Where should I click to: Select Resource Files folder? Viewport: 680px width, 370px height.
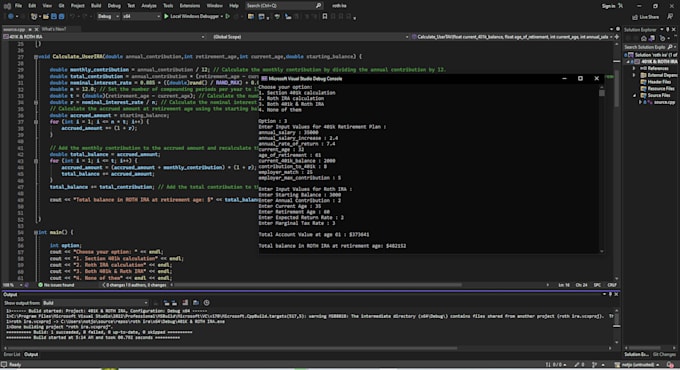[656, 88]
